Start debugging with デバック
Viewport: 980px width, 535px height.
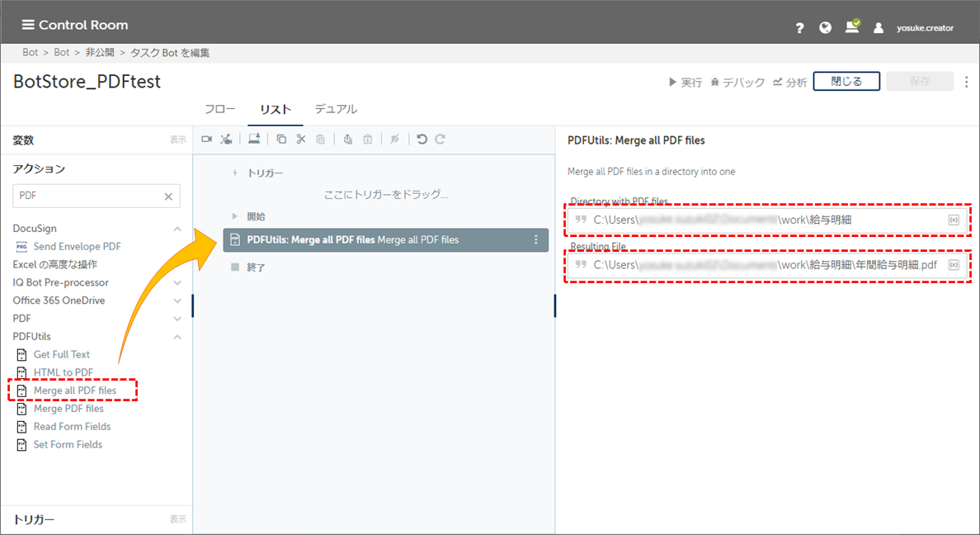click(x=737, y=82)
